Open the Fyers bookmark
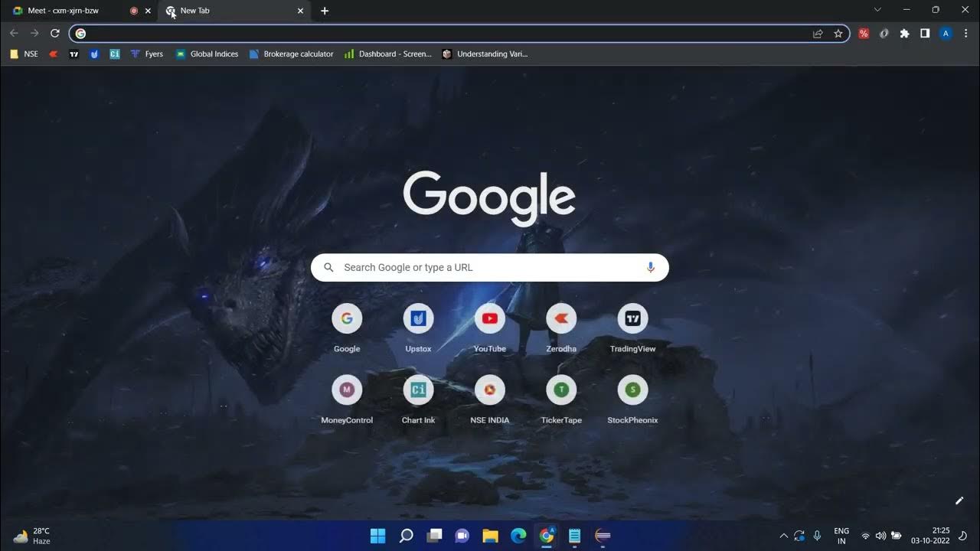Screen dimensions: 980x551 (146, 54)
